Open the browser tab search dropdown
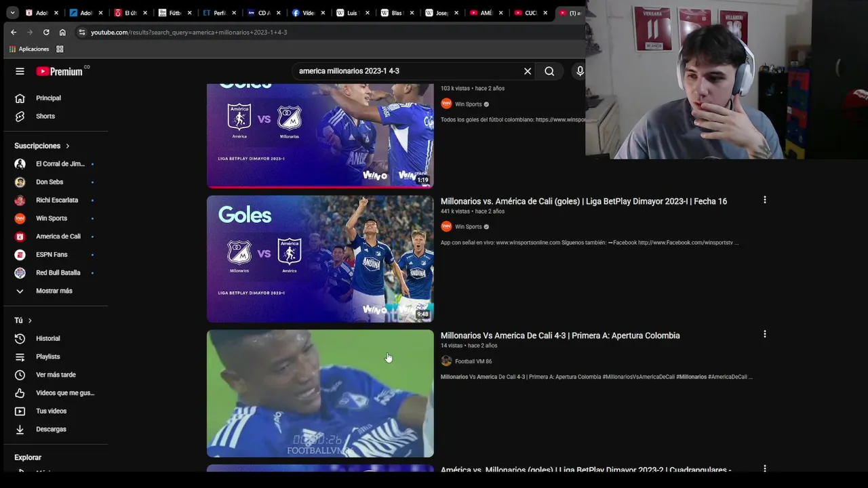Image resolution: width=868 pixels, height=488 pixels. [x=12, y=13]
